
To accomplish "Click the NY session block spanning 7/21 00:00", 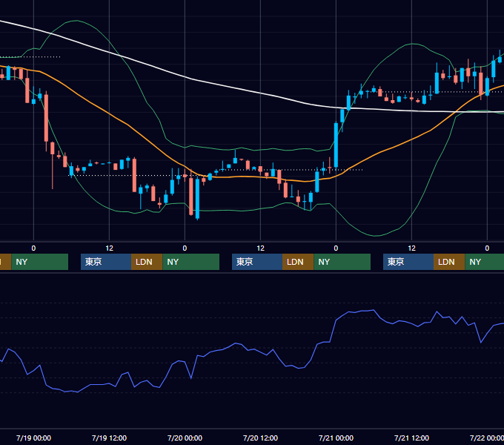I will 342,262.
